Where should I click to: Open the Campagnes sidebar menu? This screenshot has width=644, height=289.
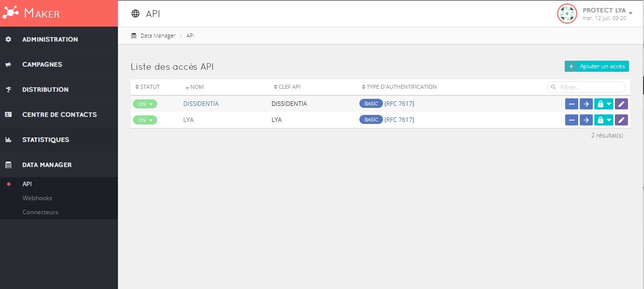[42, 64]
